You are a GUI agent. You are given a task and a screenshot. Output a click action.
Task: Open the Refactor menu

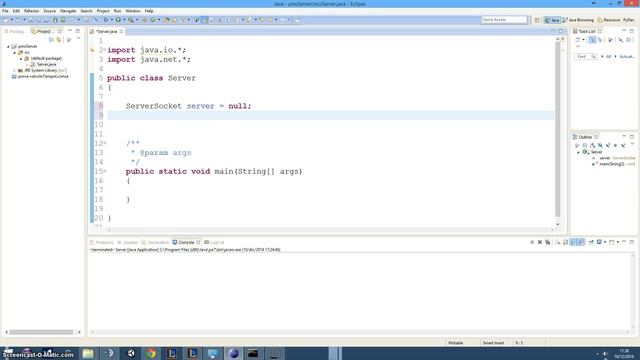(x=31, y=11)
